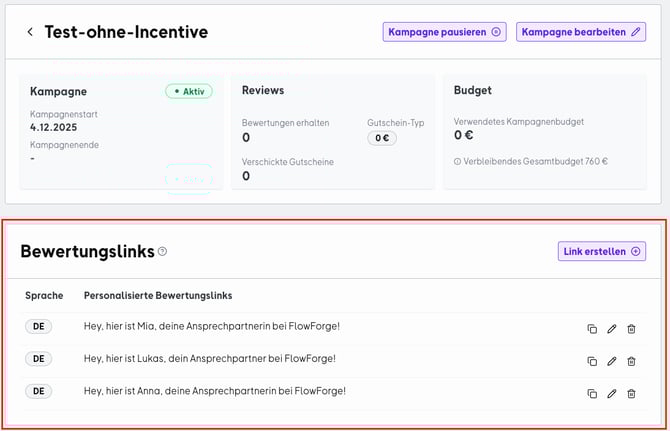Delete the Lukas review link
The height and width of the screenshot is (431, 670).
tap(631, 361)
